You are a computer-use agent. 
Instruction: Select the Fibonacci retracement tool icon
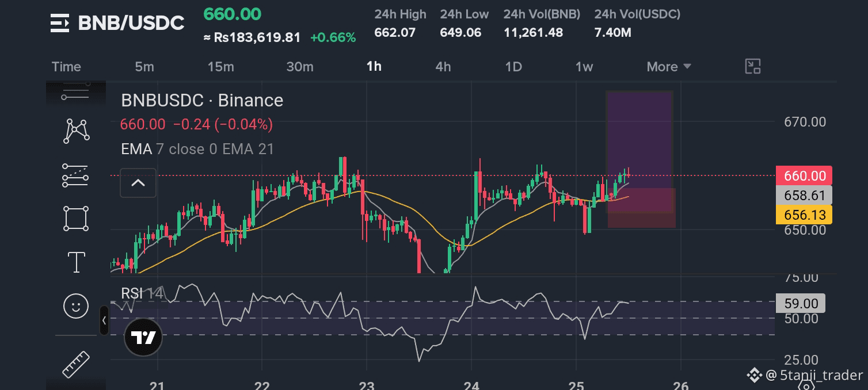click(x=75, y=175)
